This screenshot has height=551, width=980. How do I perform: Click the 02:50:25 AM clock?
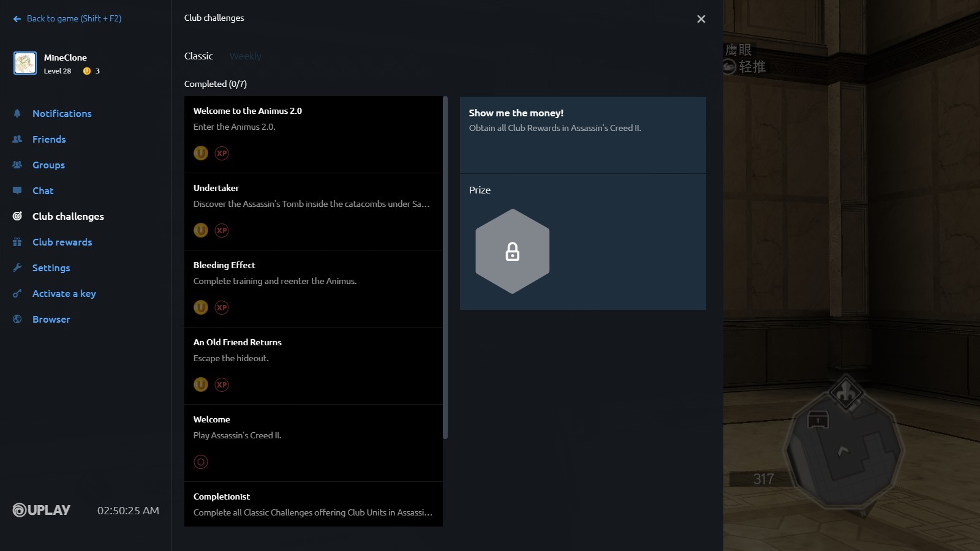[128, 510]
